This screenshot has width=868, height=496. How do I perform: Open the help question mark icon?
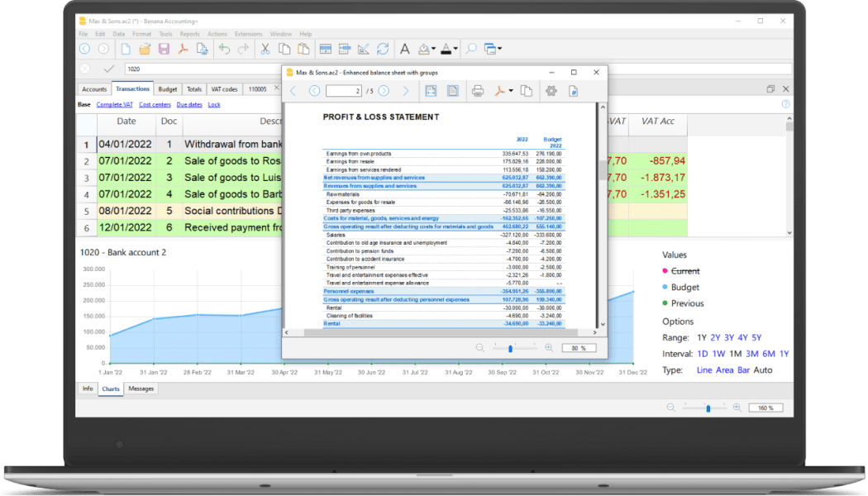tap(785, 104)
